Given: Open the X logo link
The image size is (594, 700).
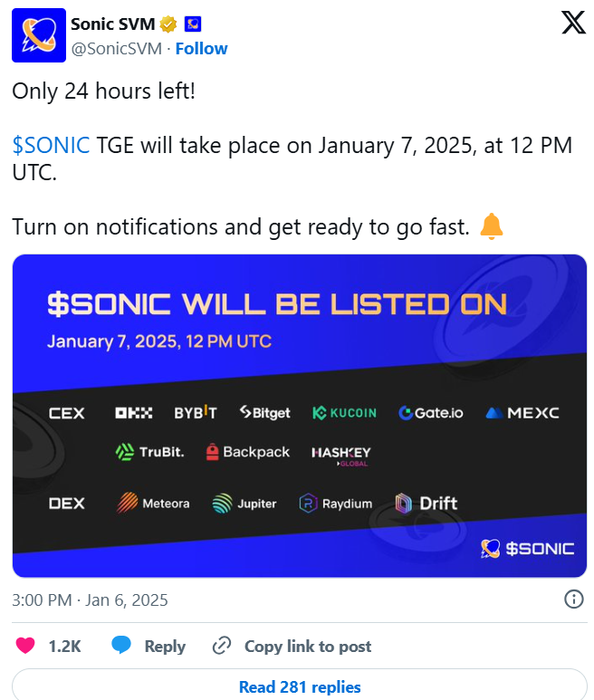Looking at the screenshot, I should point(573,24).
